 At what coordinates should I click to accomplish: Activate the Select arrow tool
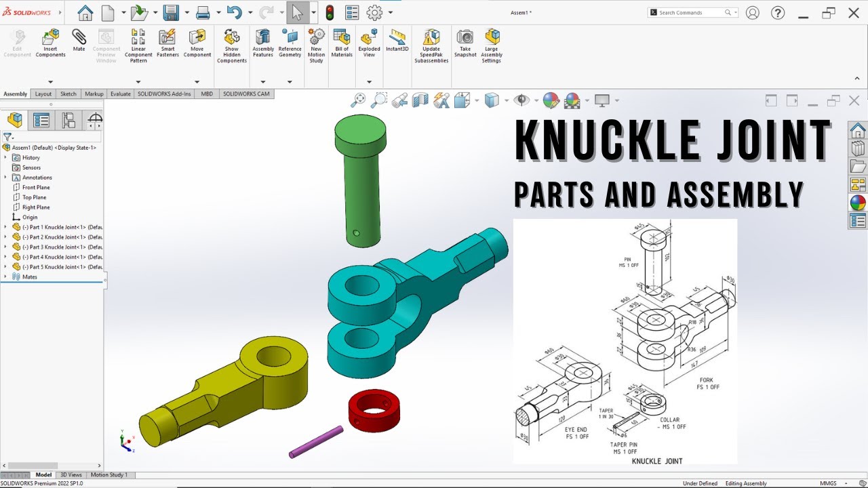(x=298, y=12)
